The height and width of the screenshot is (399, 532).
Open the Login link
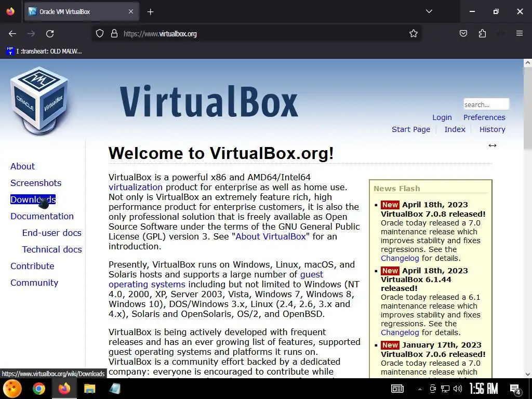pyautogui.click(x=442, y=117)
